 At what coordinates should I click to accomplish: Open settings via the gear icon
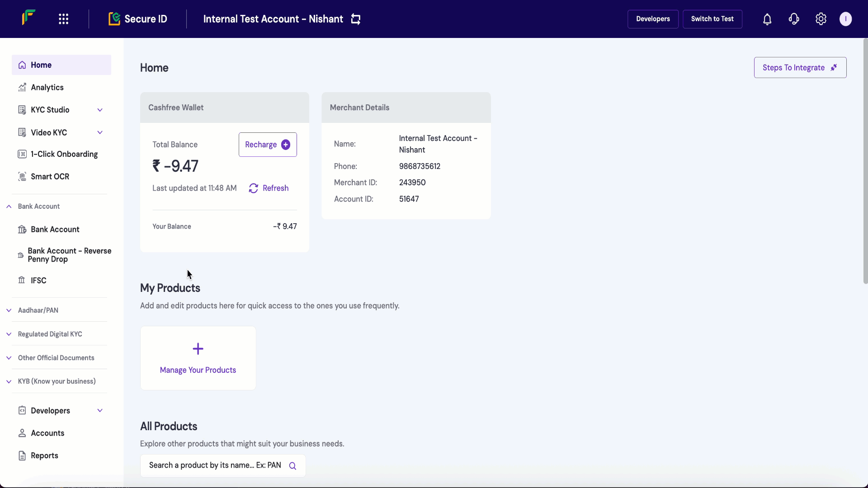(x=821, y=19)
